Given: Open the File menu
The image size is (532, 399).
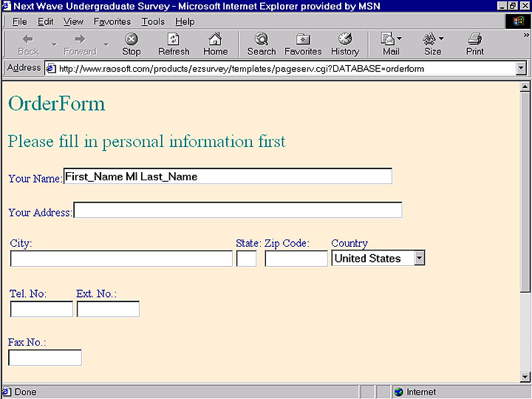Looking at the screenshot, I should (19, 21).
